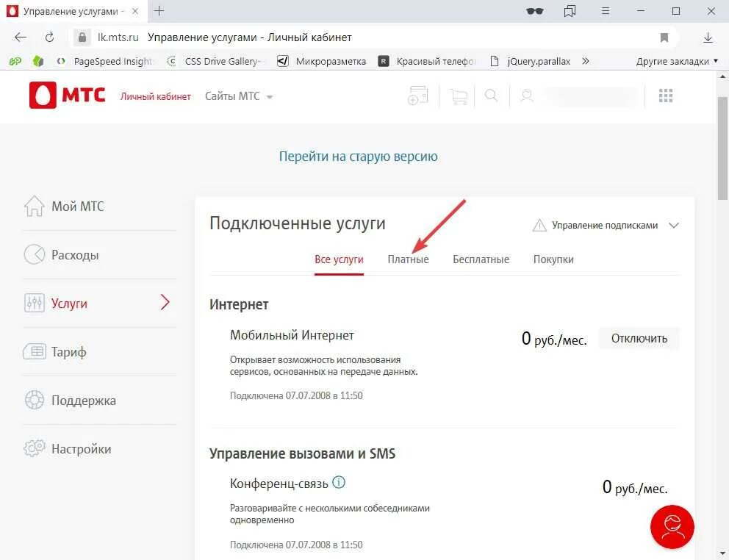Screen dimensions: 729x560
Task: Click the user profile icon
Action: click(x=527, y=96)
